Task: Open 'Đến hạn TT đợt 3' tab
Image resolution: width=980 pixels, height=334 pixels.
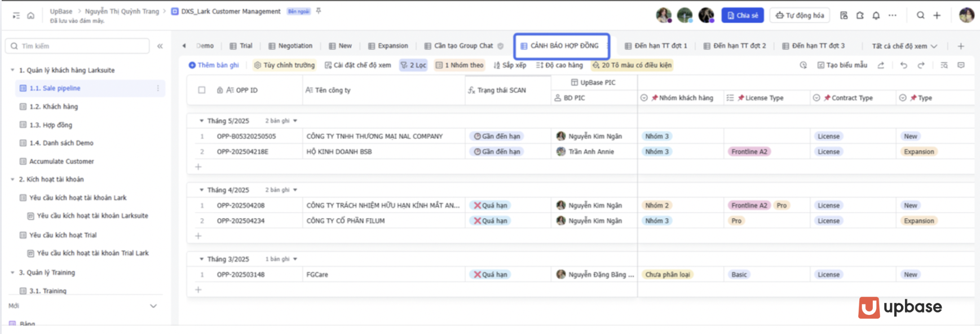Action: click(x=813, y=46)
